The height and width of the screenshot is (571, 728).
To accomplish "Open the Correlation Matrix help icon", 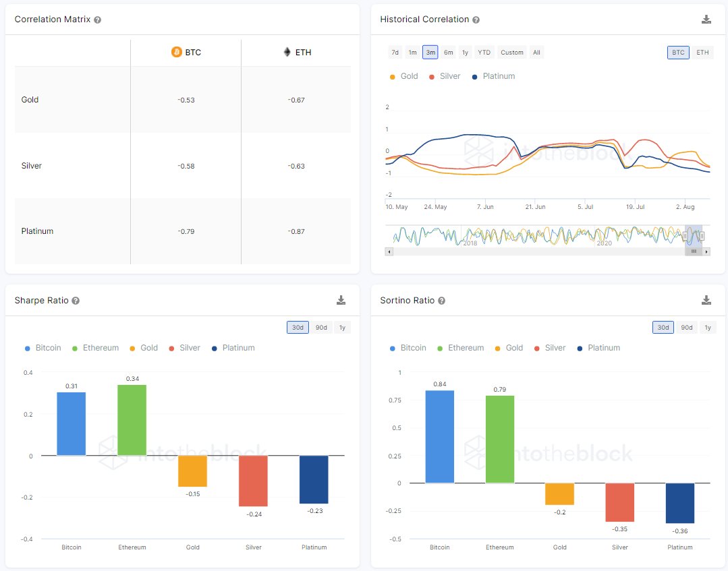I will [x=98, y=20].
